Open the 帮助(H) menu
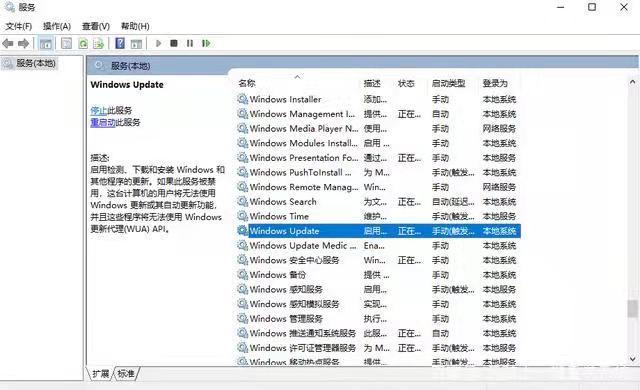 pyautogui.click(x=135, y=26)
